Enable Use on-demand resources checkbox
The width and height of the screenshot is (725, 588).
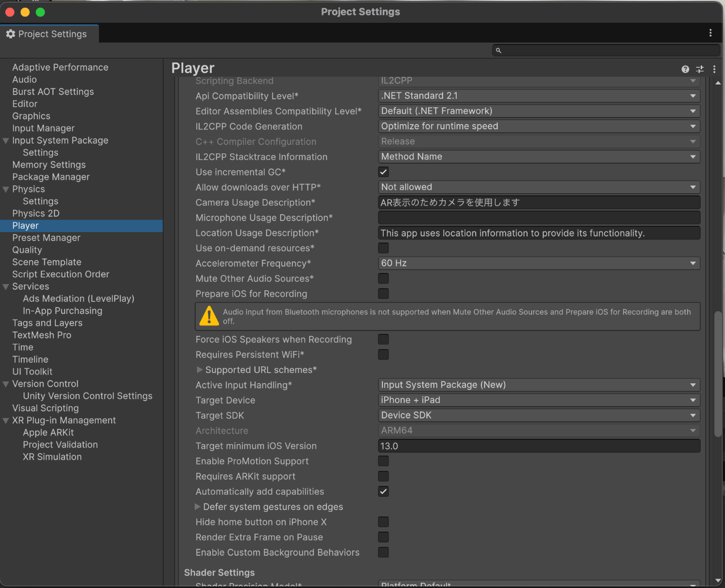[383, 248]
